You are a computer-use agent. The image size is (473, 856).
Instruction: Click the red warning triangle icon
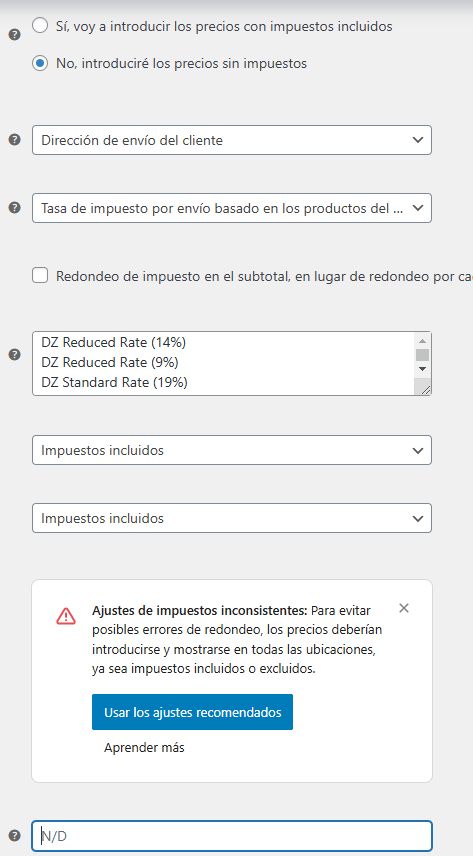click(66, 616)
